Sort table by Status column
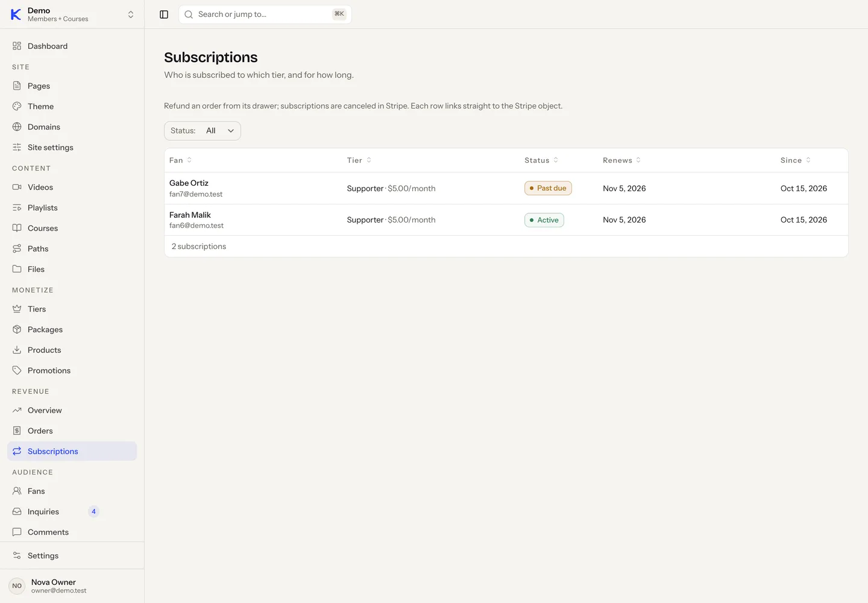 point(541,160)
